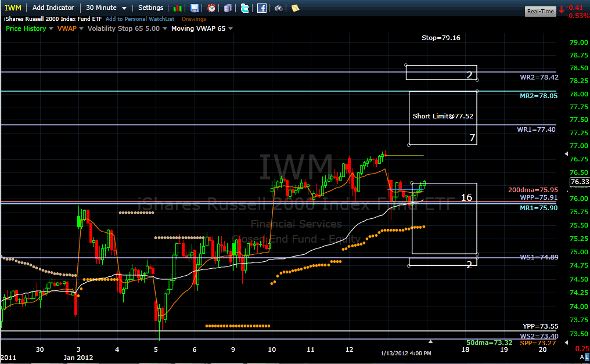Click the left arrow marker near the 76.75 price
Viewport: 590px width, 364px height.
click(x=566, y=154)
